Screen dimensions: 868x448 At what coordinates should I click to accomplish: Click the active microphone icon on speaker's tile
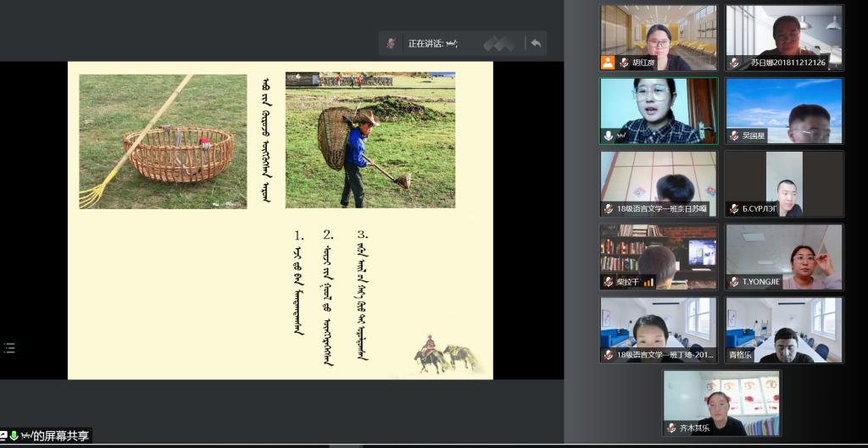tap(608, 136)
